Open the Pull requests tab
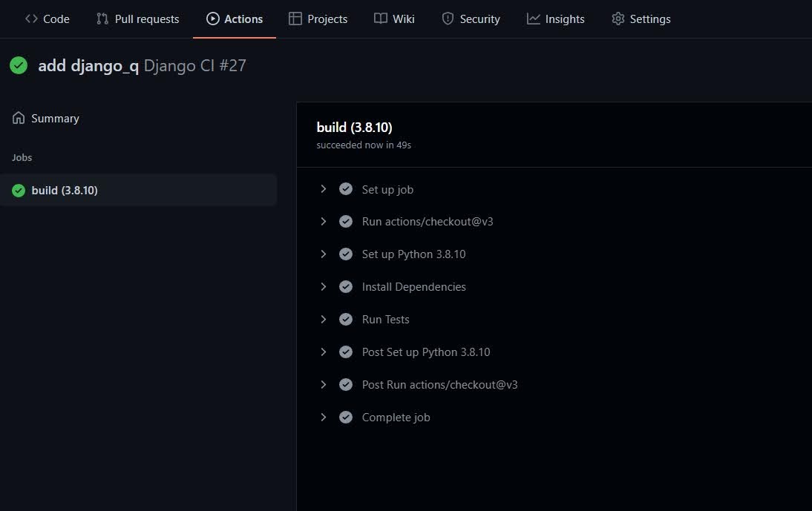The image size is (812, 511). coord(138,19)
